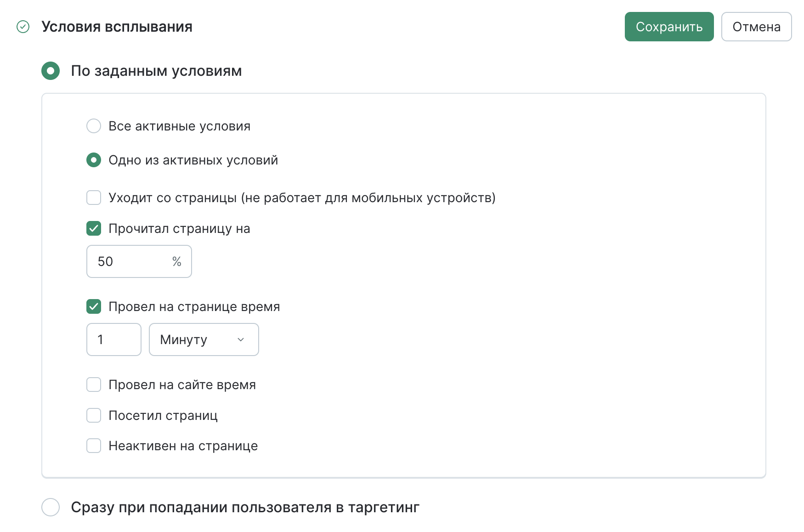The image size is (804, 532).
Task: Click the percent sign in reading field
Action: pos(177,261)
